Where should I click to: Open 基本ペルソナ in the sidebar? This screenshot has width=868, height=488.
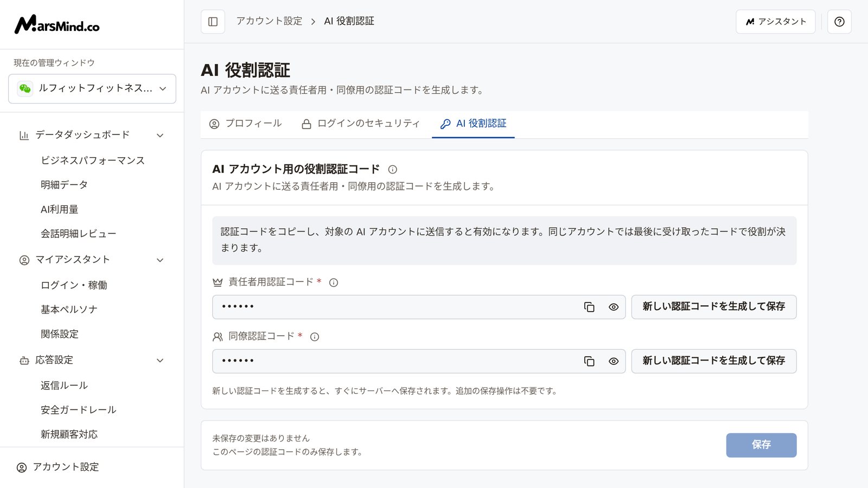tap(69, 310)
